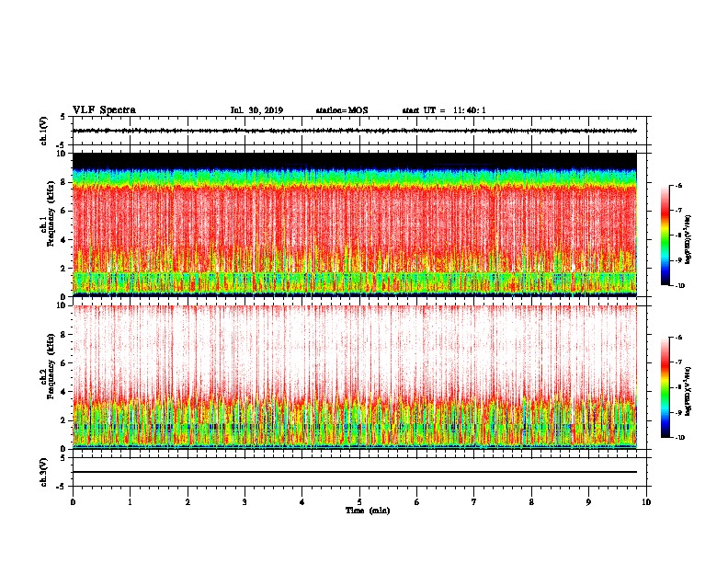Click the ch.3 flat waveform line

pos(355,472)
